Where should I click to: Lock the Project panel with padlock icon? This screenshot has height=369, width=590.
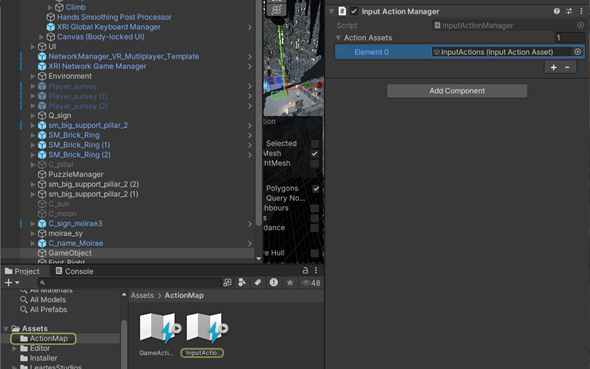point(305,270)
